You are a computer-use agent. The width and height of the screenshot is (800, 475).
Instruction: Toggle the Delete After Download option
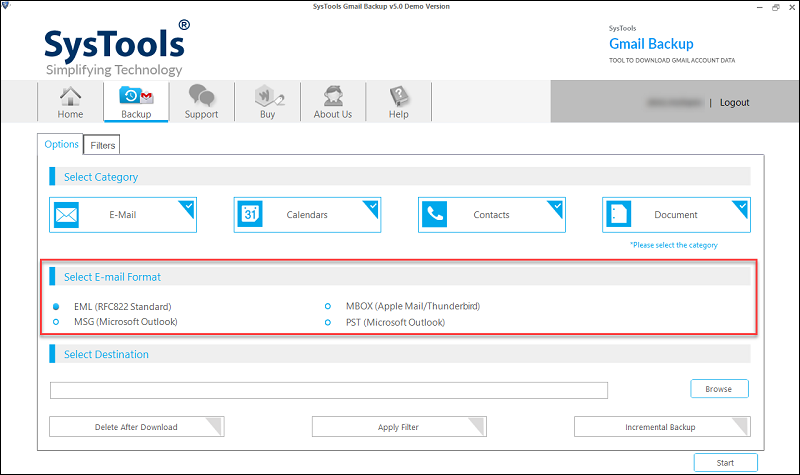pos(137,427)
